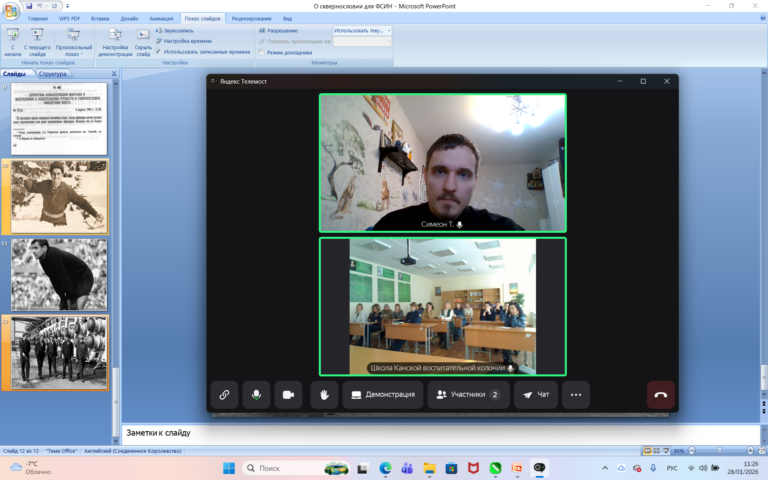
Task: Toggle Использовать записанные времена checkbox
Action: [x=158, y=51]
